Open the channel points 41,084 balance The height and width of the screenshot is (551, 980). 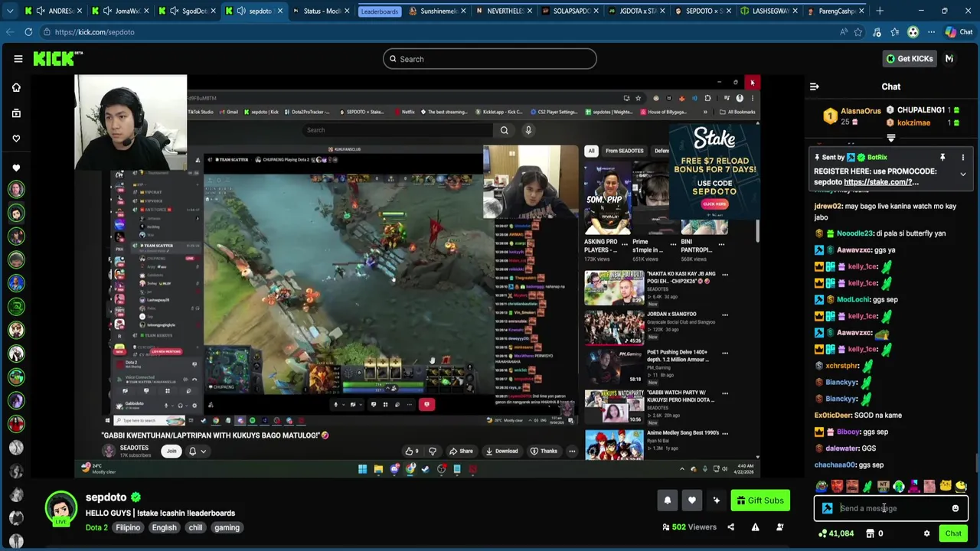tap(835, 533)
